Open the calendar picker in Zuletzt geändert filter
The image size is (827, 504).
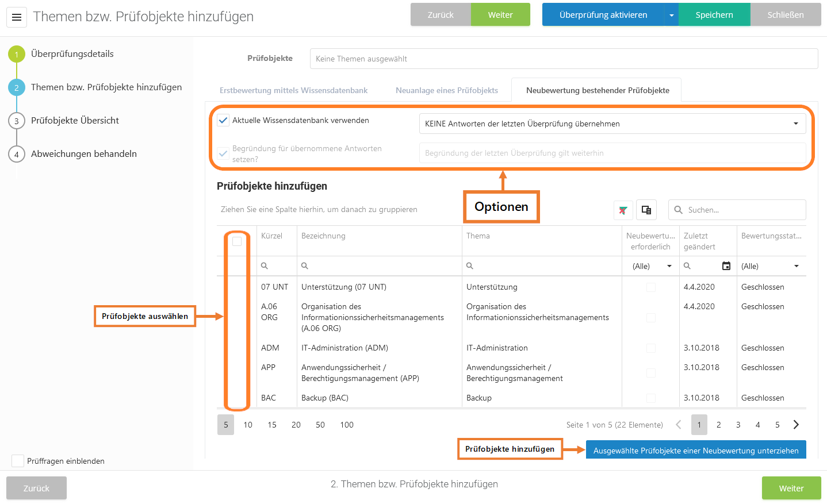pos(726,266)
